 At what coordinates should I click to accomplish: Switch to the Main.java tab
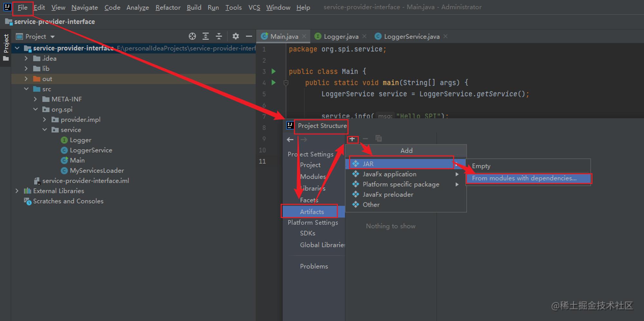pyautogui.click(x=284, y=37)
